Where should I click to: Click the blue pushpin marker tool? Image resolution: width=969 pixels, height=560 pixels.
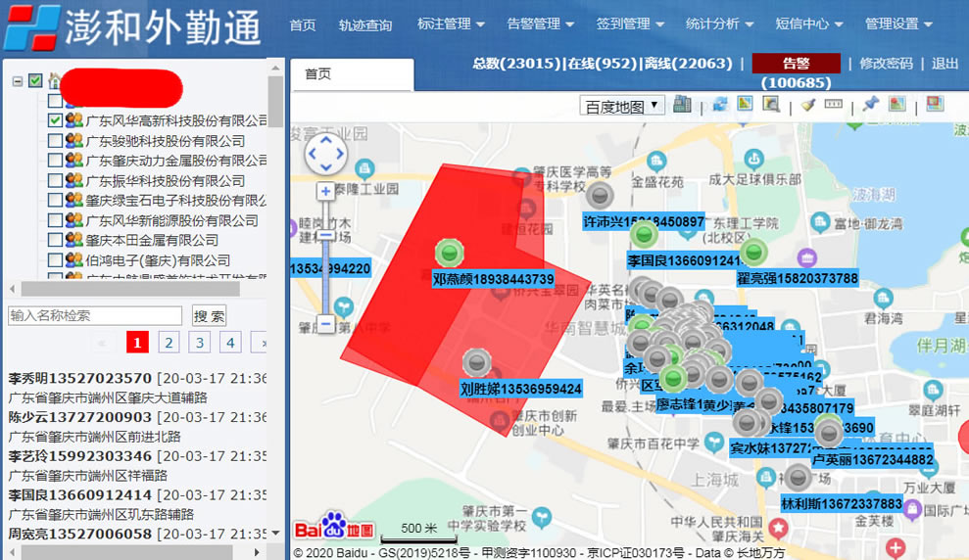pos(871,104)
